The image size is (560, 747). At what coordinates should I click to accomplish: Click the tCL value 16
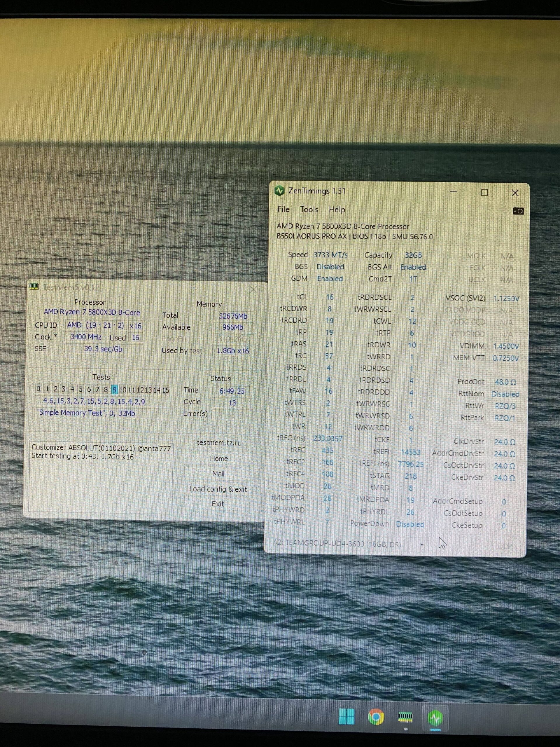point(330,297)
